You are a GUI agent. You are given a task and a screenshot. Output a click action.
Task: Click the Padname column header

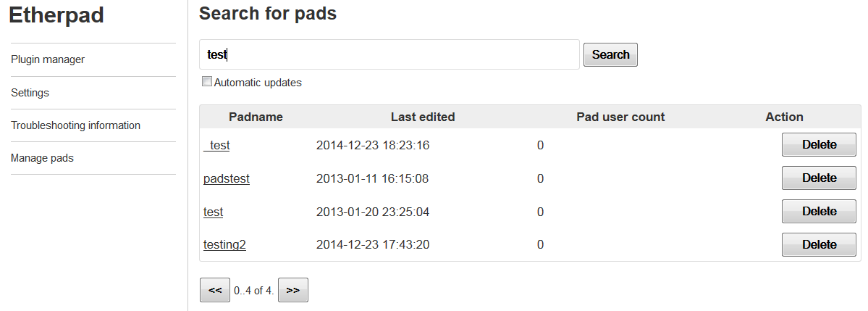[256, 117]
